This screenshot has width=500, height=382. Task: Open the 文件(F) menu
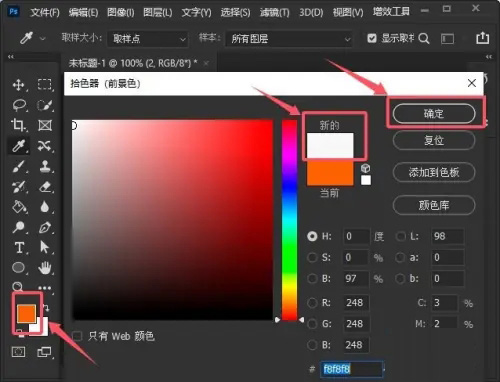pos(45,13)
